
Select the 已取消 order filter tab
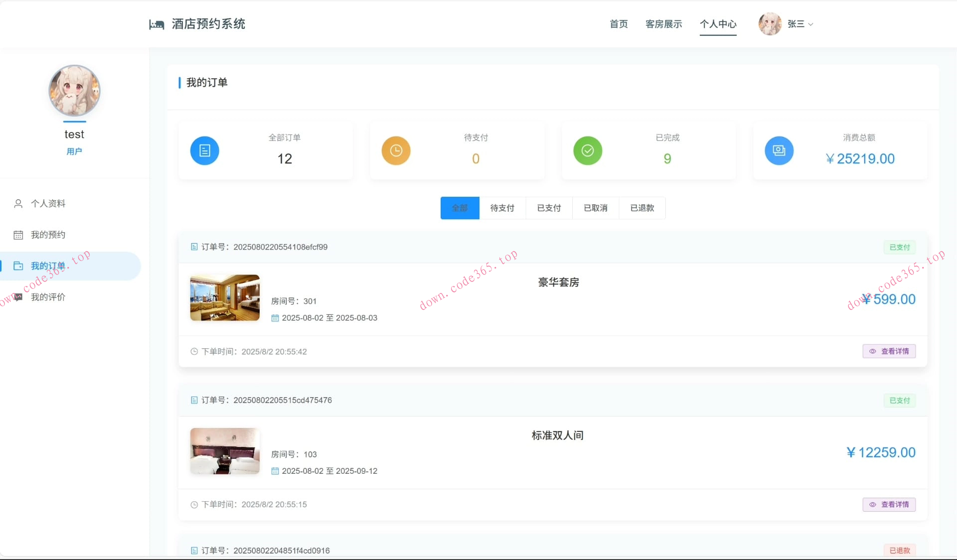(595, 208)
